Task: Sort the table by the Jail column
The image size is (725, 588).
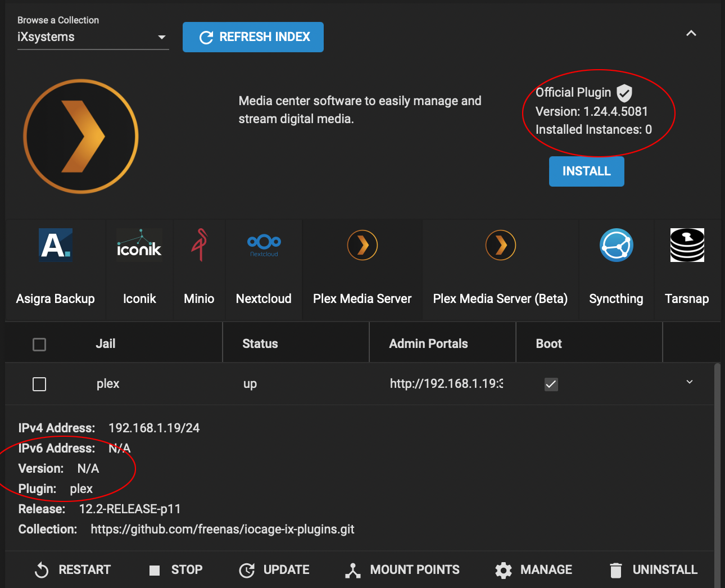Action: tap(106, 344)
